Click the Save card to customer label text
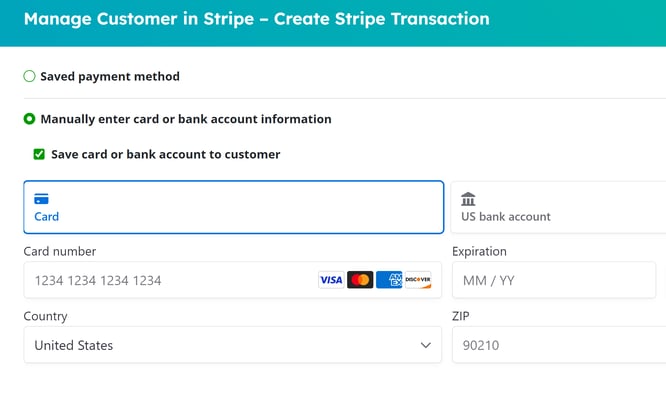 pos(166,154)
